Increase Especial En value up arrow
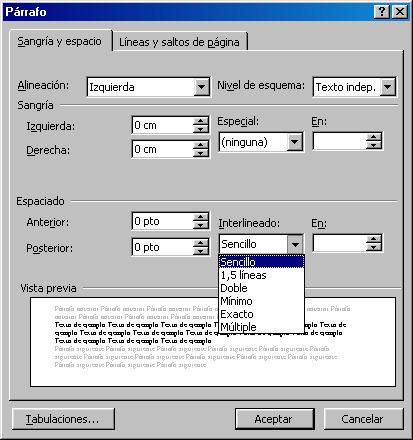The width and height of the screenshot is (413, 440). [374, 137]
